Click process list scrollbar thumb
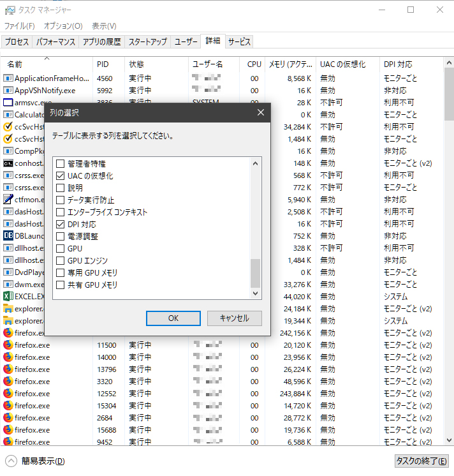This screenshot has height=476, width=454. click(449, 94)
